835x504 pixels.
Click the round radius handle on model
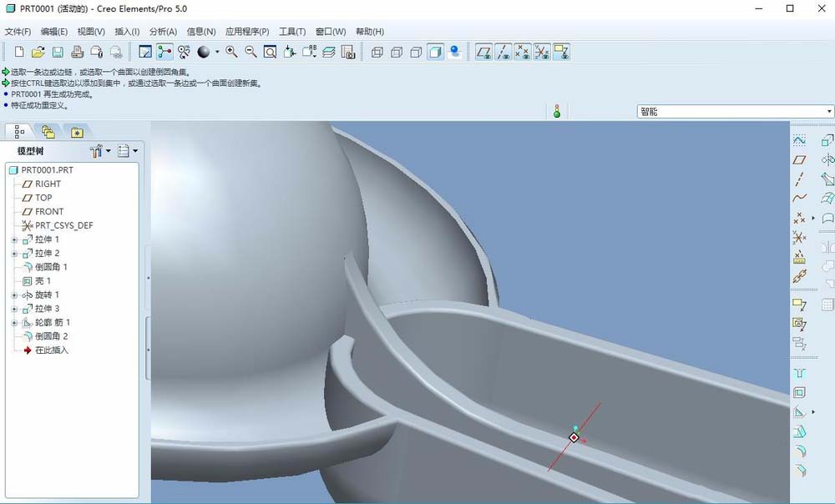pyautogui.click(x=574, y=437)
